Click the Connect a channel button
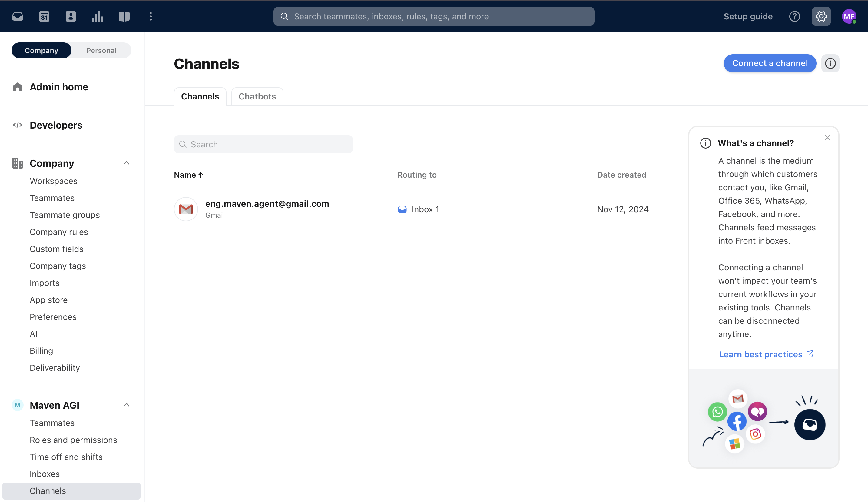This screenshot has height=502, width=868. (770, 63)
